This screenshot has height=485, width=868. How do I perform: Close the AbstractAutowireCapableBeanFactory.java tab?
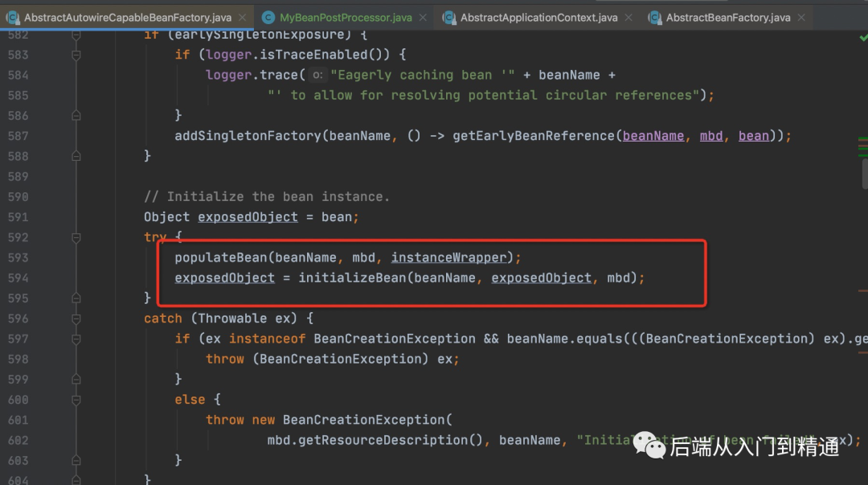[x=243, y=18]
